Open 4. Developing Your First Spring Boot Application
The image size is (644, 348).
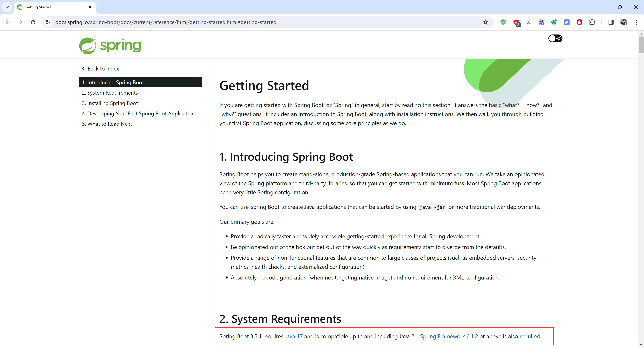point(138,114)
